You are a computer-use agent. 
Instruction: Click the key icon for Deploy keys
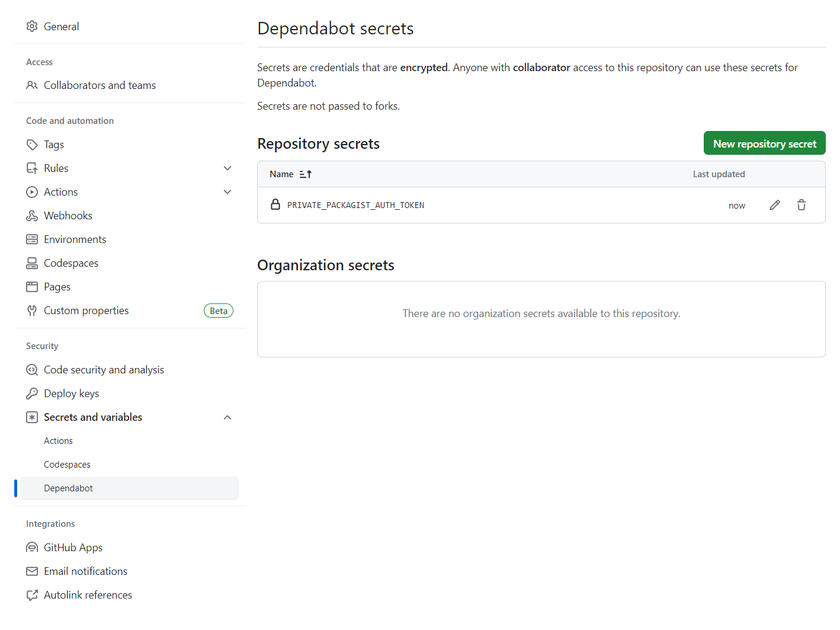[x=32, y=394]
